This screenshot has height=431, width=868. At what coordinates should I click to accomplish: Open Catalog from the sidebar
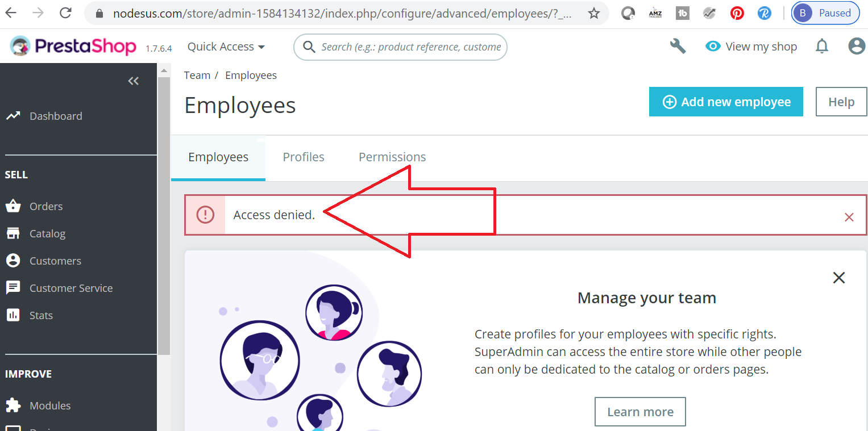pos(47,233)
